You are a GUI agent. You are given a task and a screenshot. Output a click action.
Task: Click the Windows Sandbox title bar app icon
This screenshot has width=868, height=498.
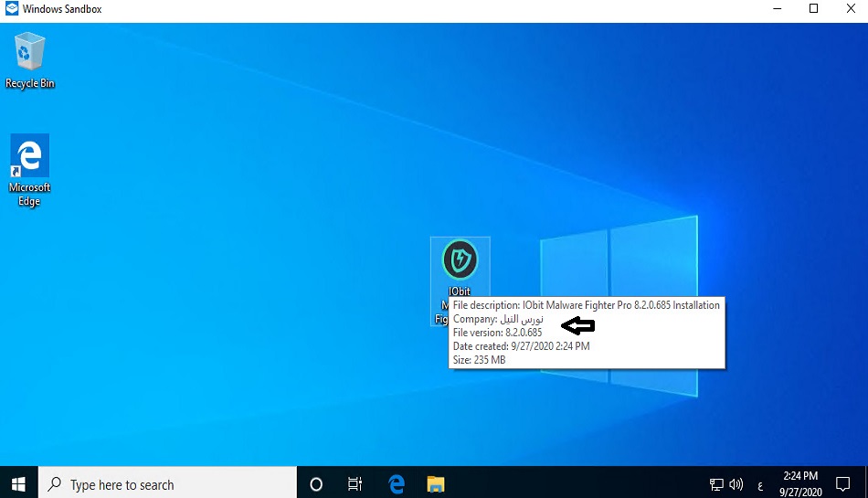(11, 10)
